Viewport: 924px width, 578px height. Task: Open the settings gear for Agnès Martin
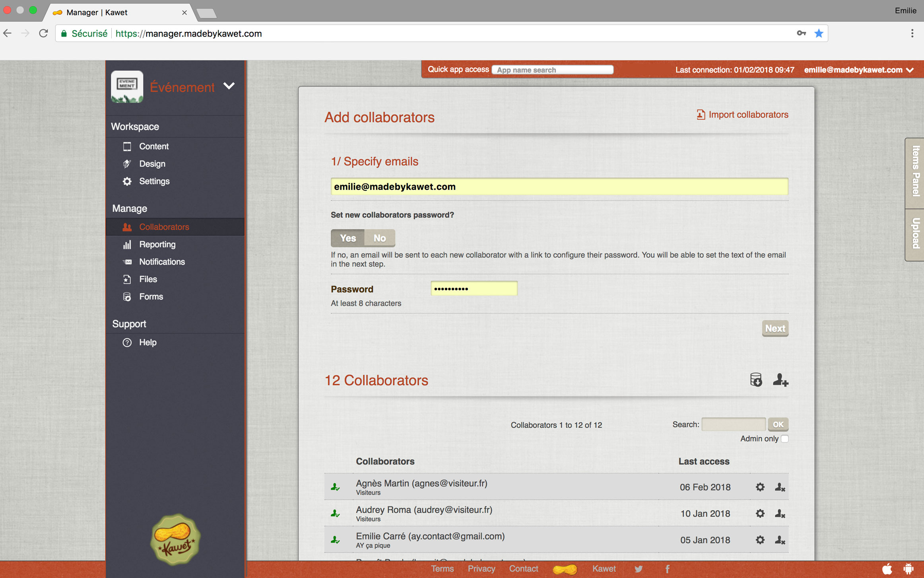pos(760,487)
